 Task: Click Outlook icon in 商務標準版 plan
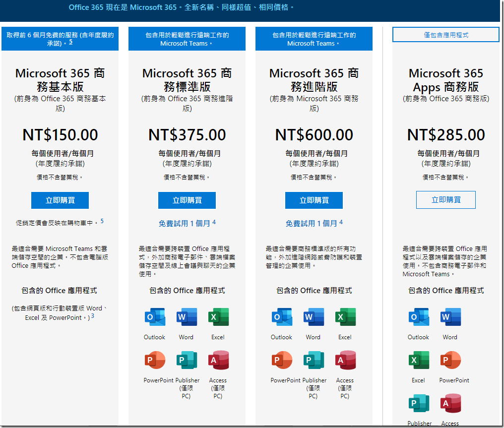coord(155,317)
